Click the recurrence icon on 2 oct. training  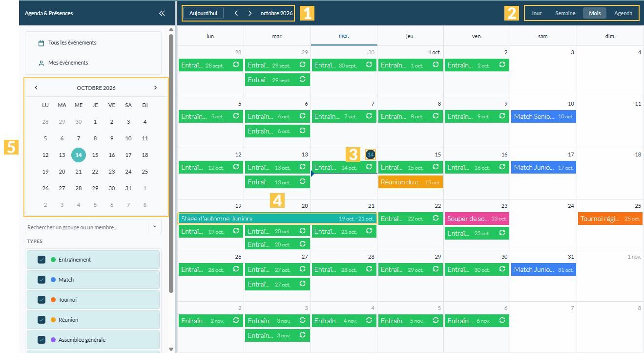[x=502, y=65]
